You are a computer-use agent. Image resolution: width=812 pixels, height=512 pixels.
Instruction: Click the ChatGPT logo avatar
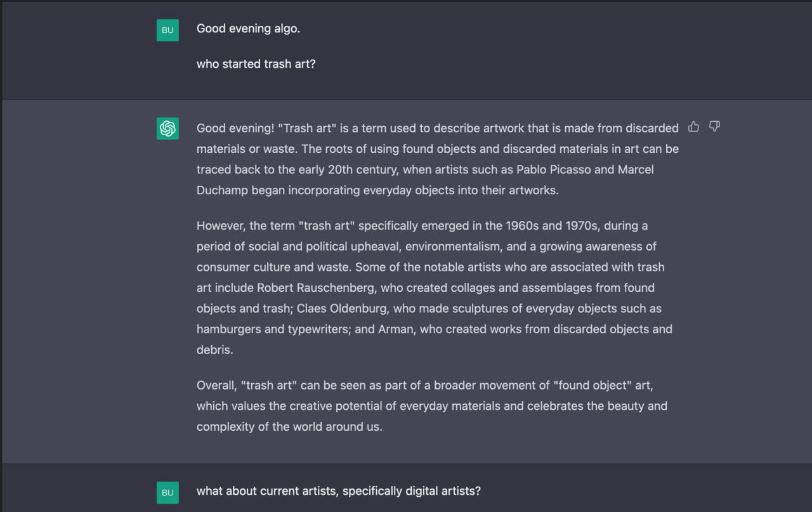[x=167, y=128]
